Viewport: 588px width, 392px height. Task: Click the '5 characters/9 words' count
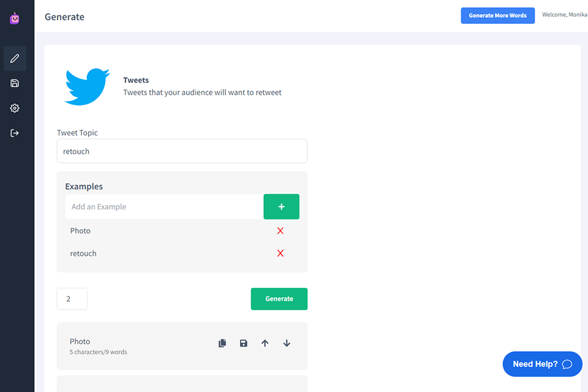[x=98, y=352]
